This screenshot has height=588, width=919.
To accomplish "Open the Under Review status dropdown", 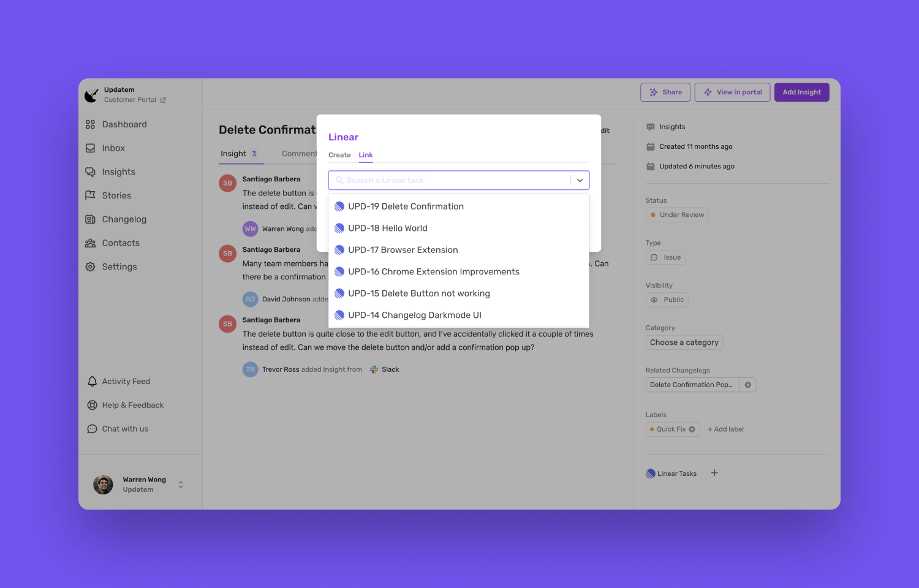I will pyautogui.click(x=677, y=215).
